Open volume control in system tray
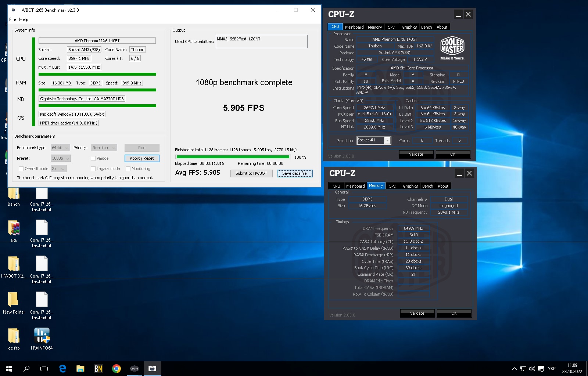The width and height of the screenshot is (588, 376). [x=532, y=369]
